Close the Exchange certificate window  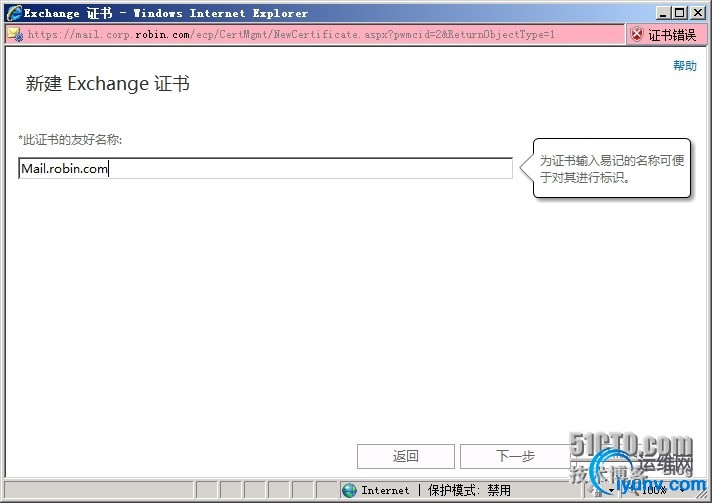click(x=697, y=13)
